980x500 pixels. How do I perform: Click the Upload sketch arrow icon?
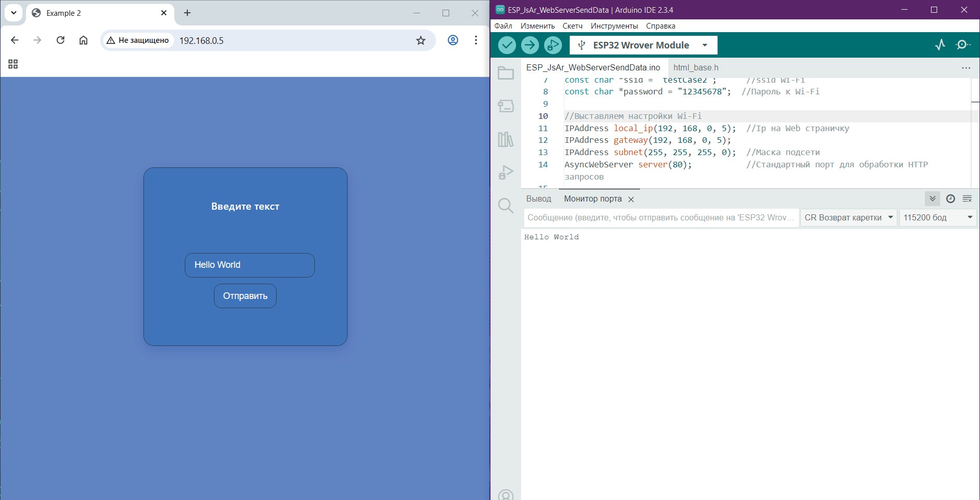[530, 45]
